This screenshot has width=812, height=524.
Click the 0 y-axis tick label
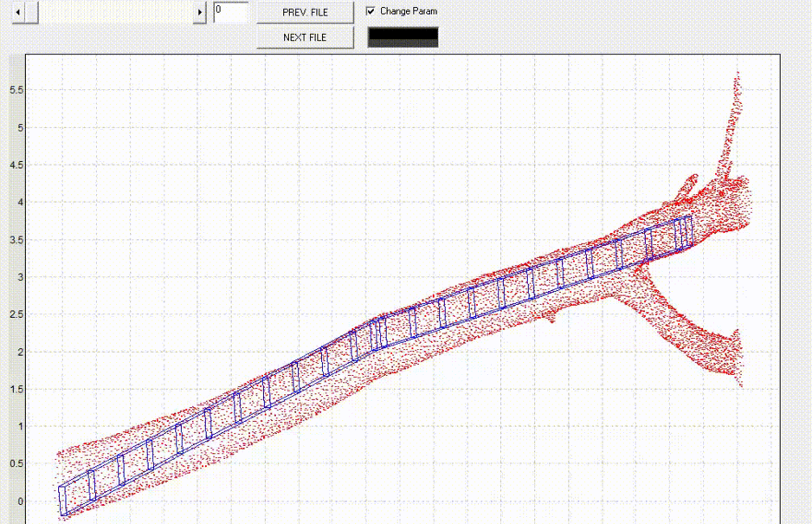(19, 501)
